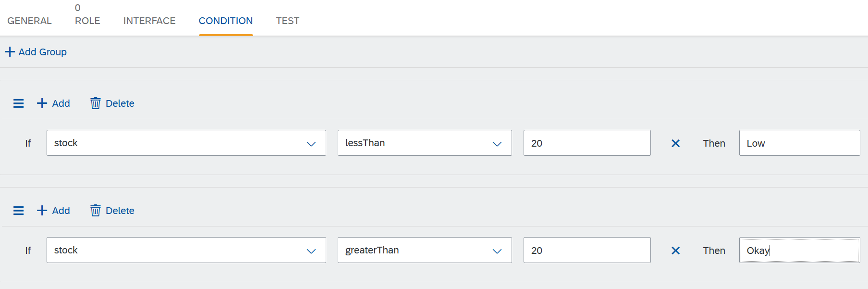This screenshot has height=289, width=868.
Task: Click the hamburger icon of second condition group
Action: pyautogui.click(x=18, y=211)
